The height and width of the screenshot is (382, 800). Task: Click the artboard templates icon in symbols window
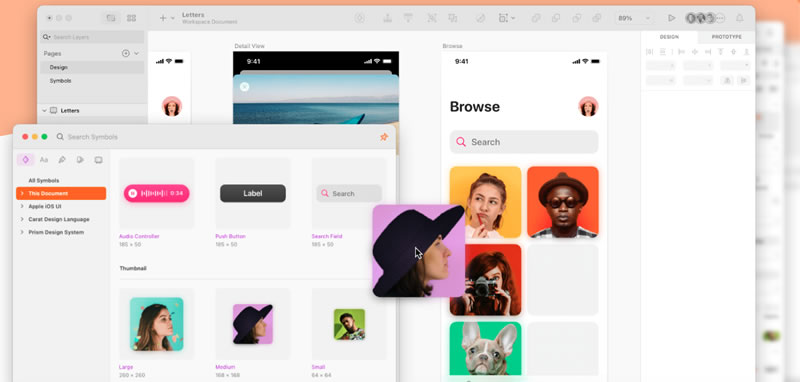coord(98,160)
